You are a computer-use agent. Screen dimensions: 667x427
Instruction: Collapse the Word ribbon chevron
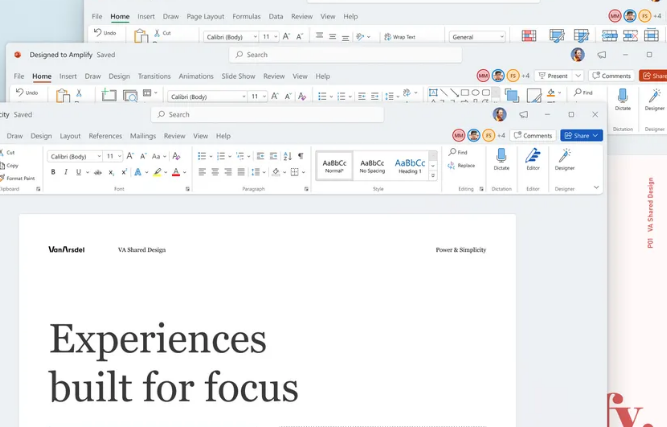point(596,187)
